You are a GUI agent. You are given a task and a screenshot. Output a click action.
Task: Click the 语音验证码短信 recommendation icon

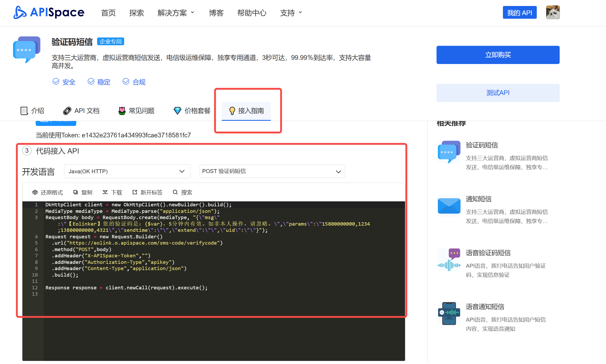[x=449, y=260]
